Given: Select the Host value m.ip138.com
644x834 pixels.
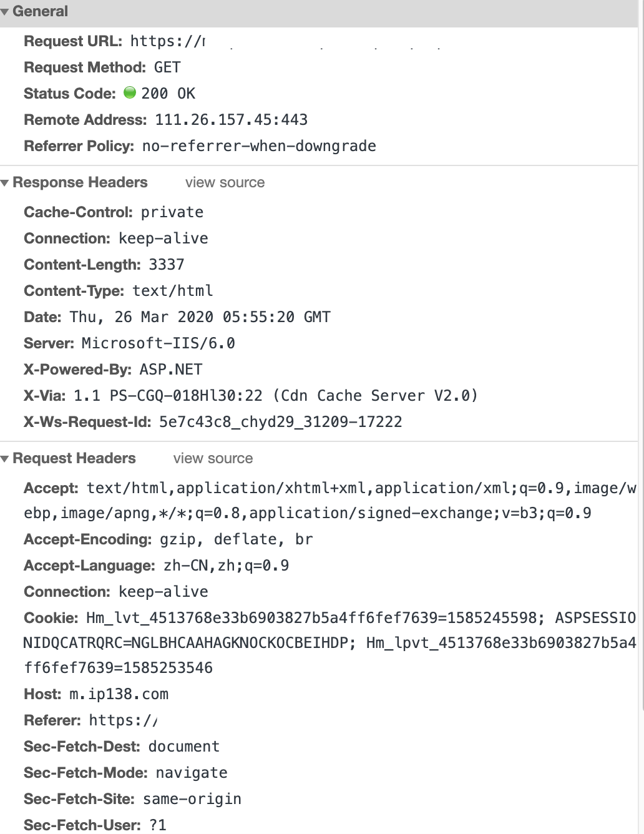Looking at the screenshot, I should tap(119, 694).
